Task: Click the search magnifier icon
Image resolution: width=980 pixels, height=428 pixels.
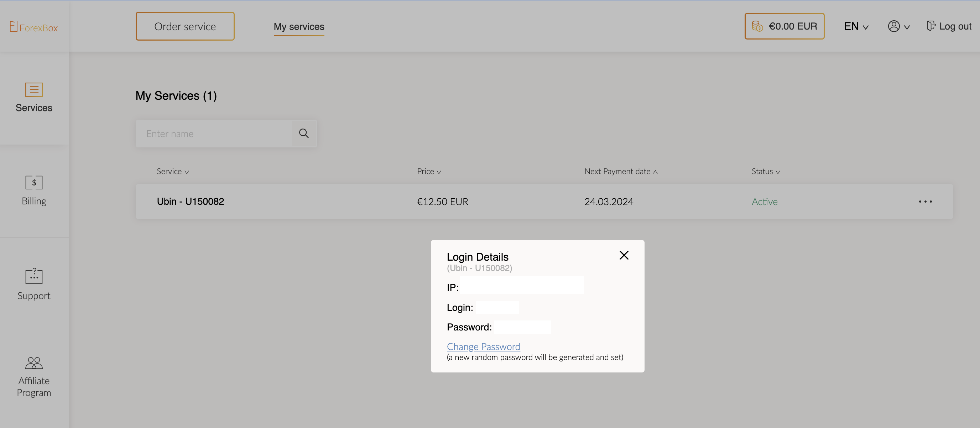Action: (x=304, y=134)
